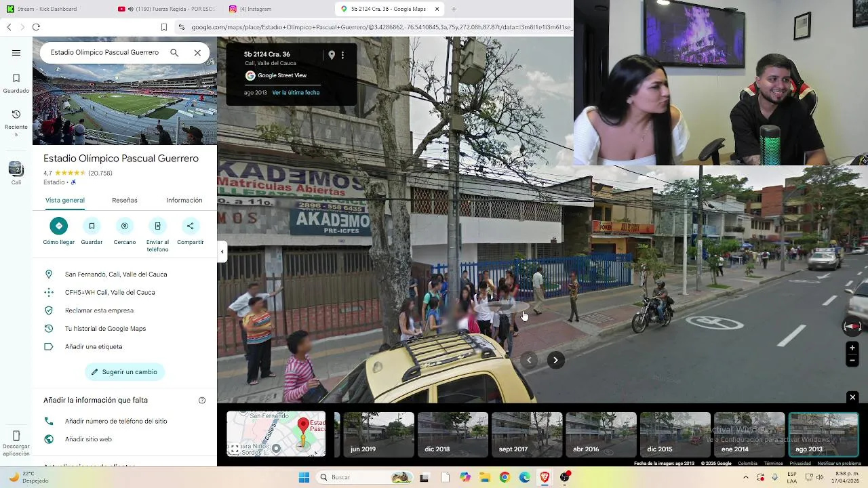Switch to the Vista general tab

point(65,200)
